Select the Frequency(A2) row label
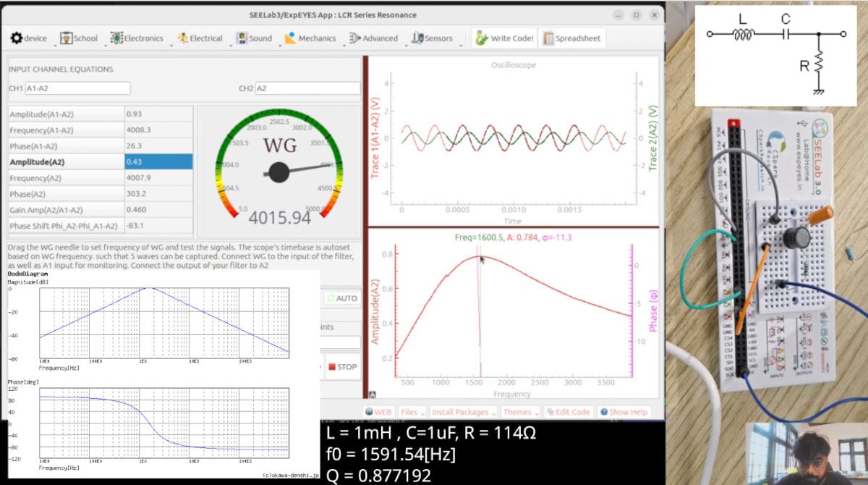 click(x=66, y=178)
